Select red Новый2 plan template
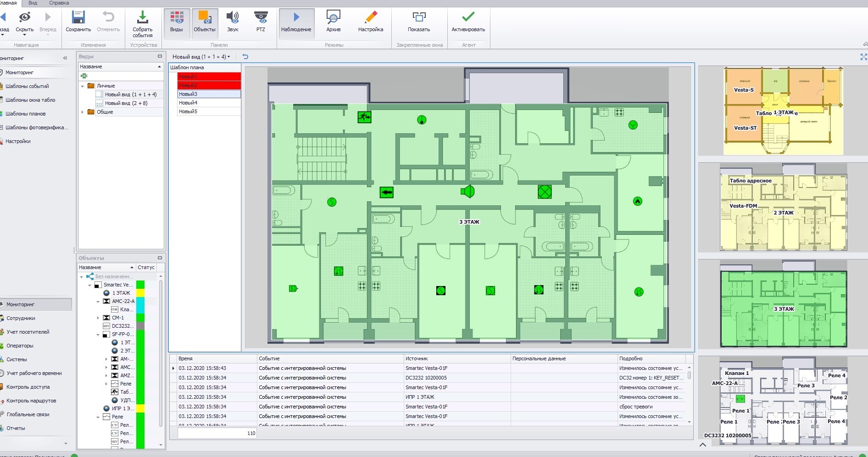 point(209,85)
